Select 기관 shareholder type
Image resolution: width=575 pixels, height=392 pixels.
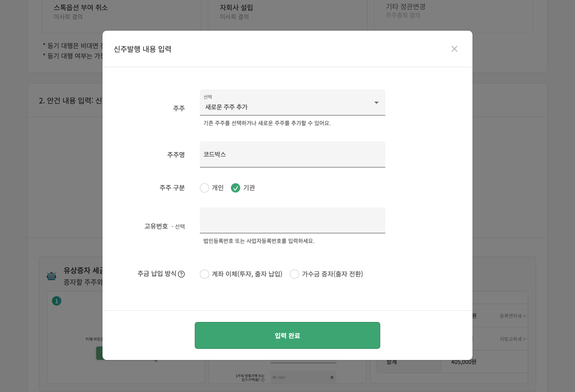(236, 188)
